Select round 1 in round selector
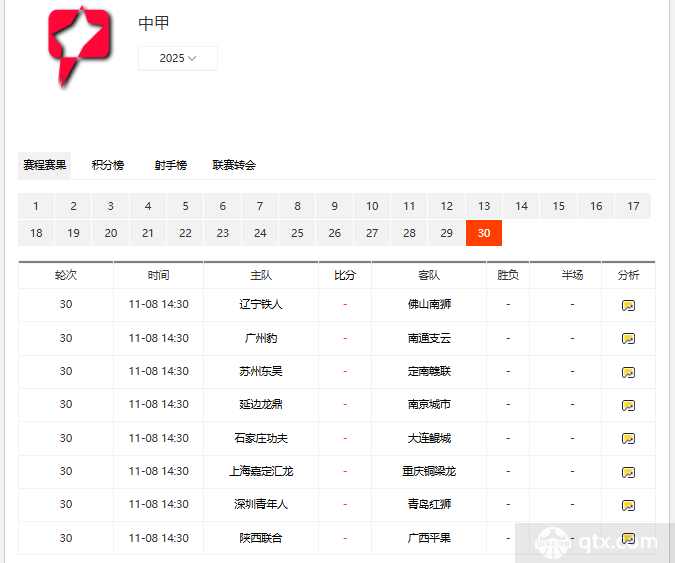This screenshot has height=563, width=675. (36, 206)
